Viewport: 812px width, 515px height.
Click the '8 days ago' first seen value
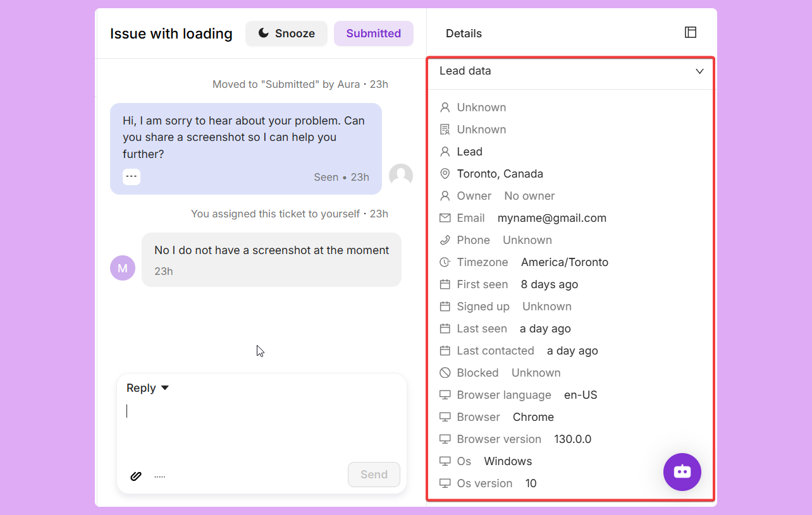click(x=550, y=284)
